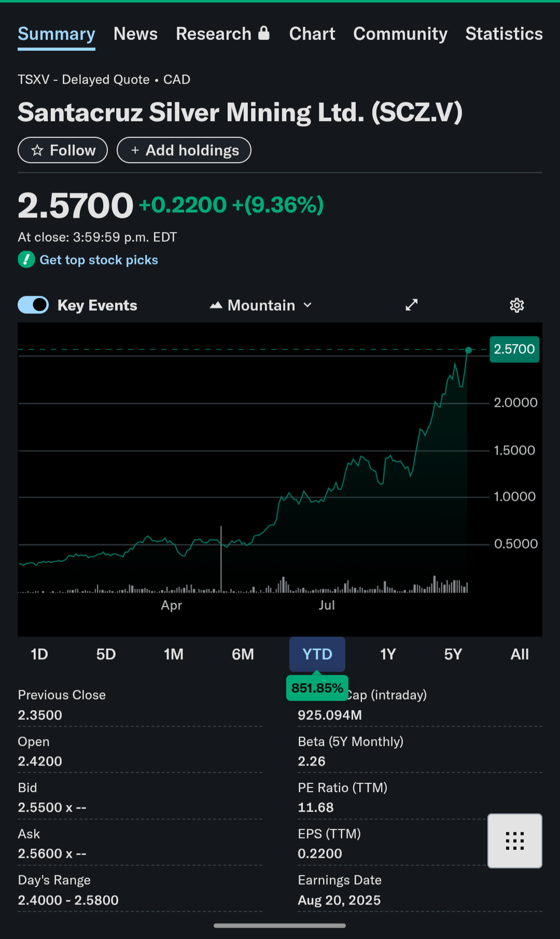Tap the 2.5700 current price headline

click(x=76, y=205)
